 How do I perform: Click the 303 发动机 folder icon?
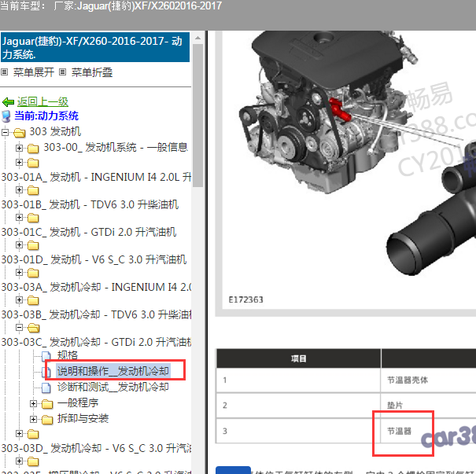click(20, 132)
